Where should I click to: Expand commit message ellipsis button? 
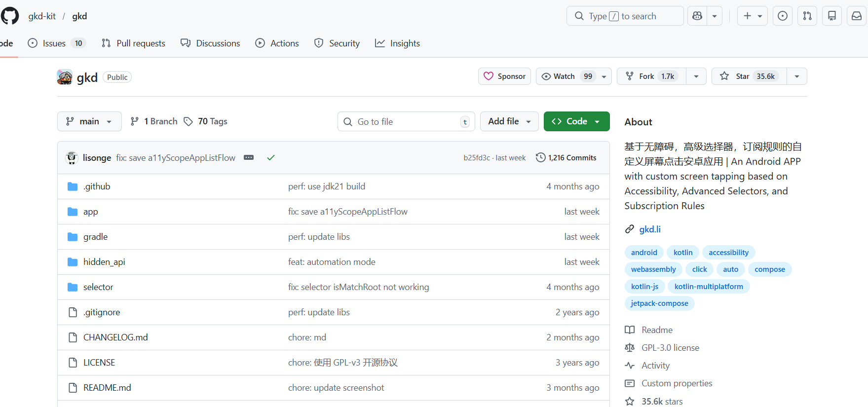pyautogui.click(x=249, y=158)
